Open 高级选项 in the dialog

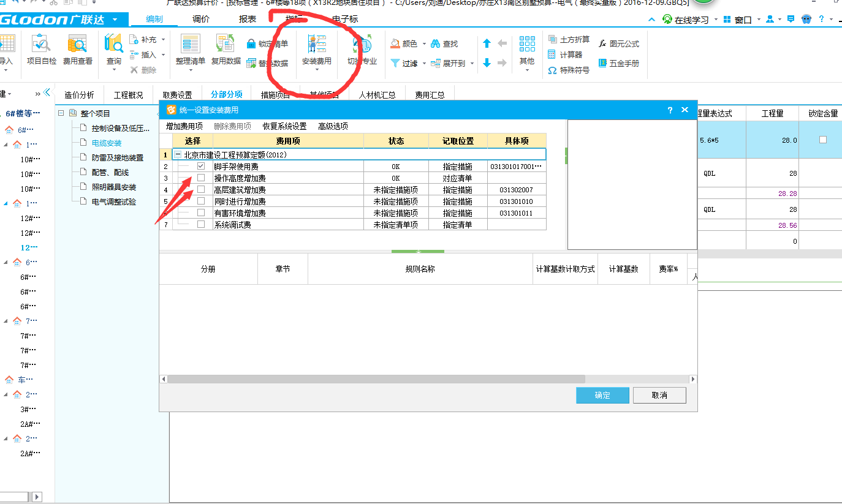[333, 126]
